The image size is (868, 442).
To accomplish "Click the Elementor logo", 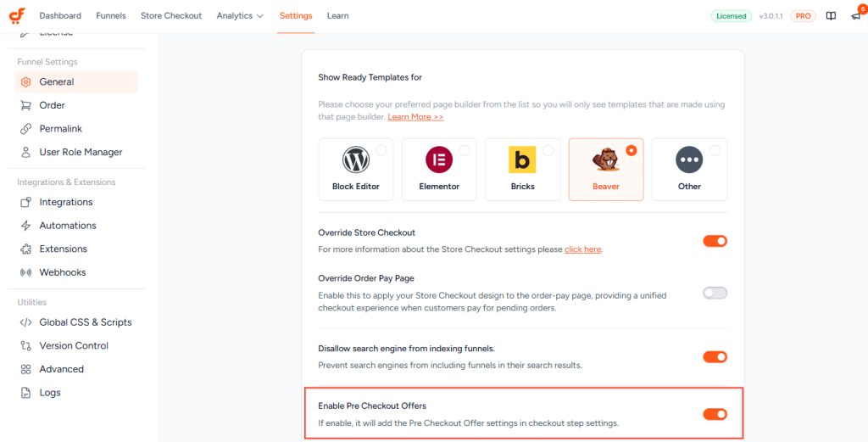I will [439, 160].
